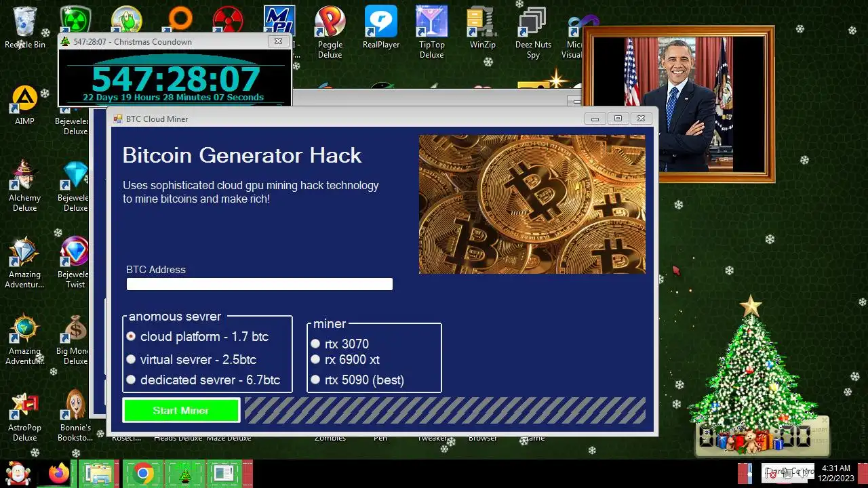
Task: Launch AIMP from the desktop
Action: 25,105
